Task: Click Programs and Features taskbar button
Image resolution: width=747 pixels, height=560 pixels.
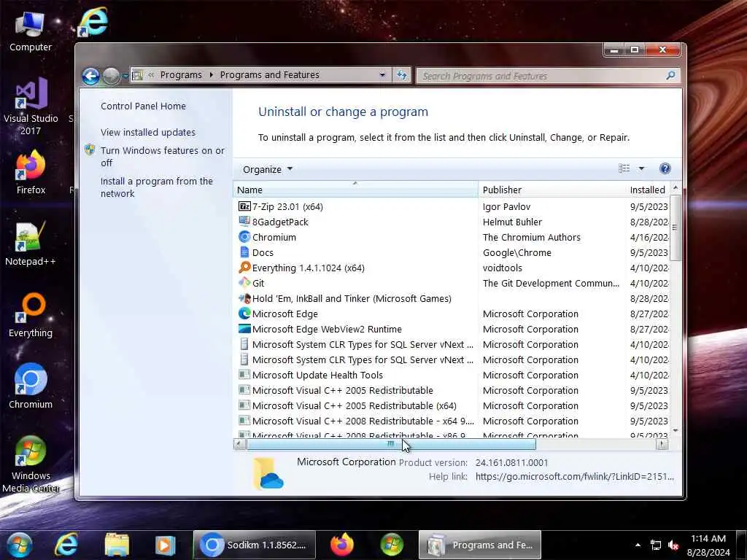Action: point(480,545)
